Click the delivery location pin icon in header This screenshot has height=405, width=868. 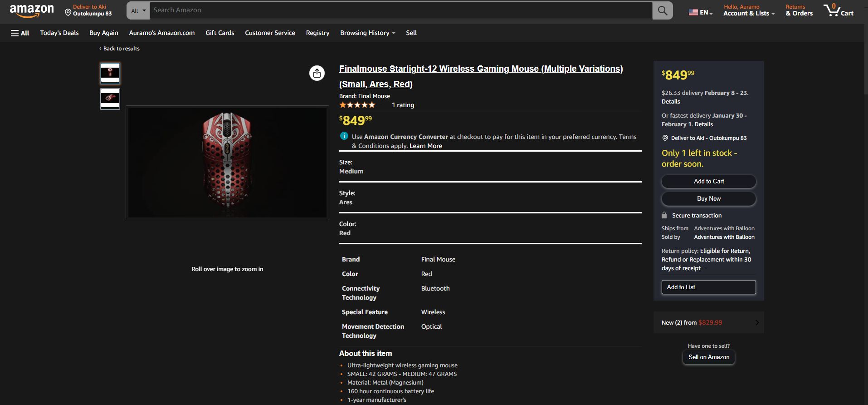(x=68, y=13)
